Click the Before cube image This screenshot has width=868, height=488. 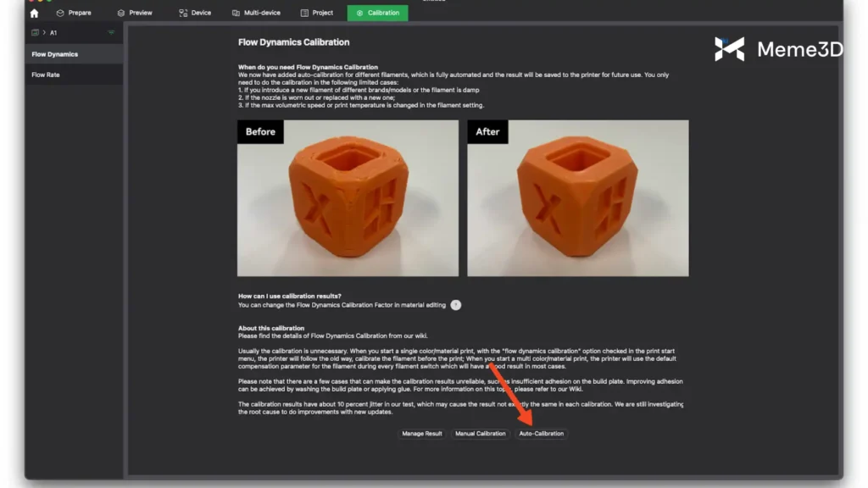pos(348,197)
